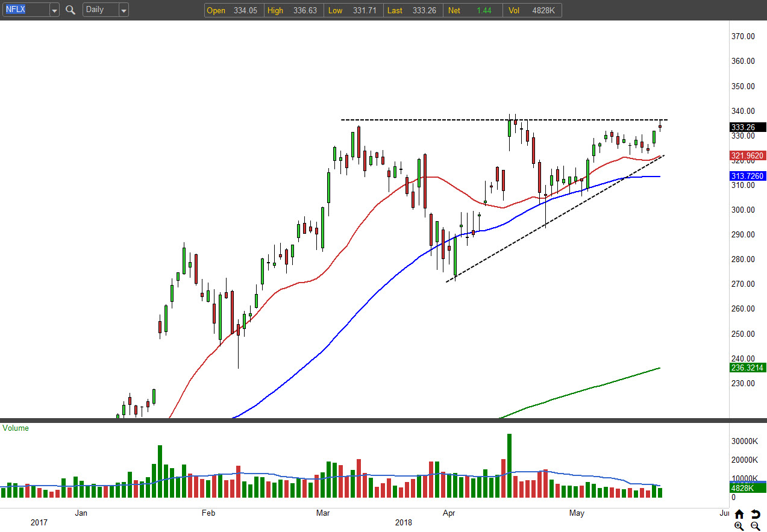Screen dimensions: 767x532
Task: Click the magnifier symbol search icon
Action: coord(70,10)
